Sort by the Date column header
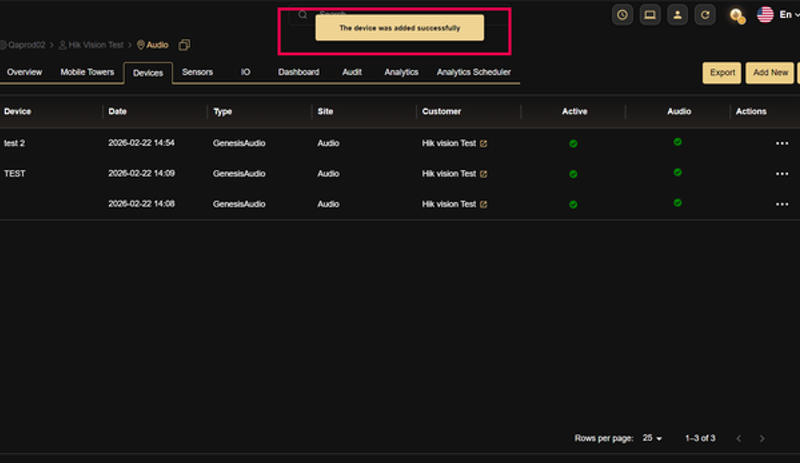Screen dimensions: 800x463 click(x=117, y=111)
